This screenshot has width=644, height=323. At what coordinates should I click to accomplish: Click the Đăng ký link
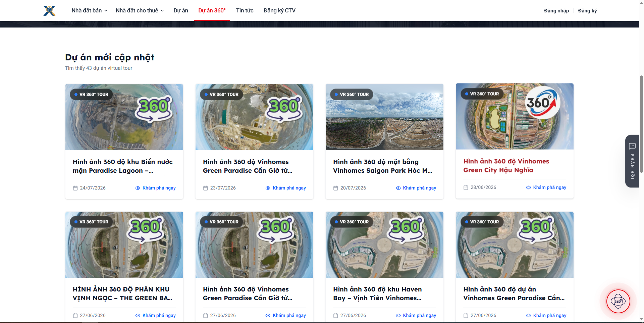pyautogui.click(x=587, y=11)
